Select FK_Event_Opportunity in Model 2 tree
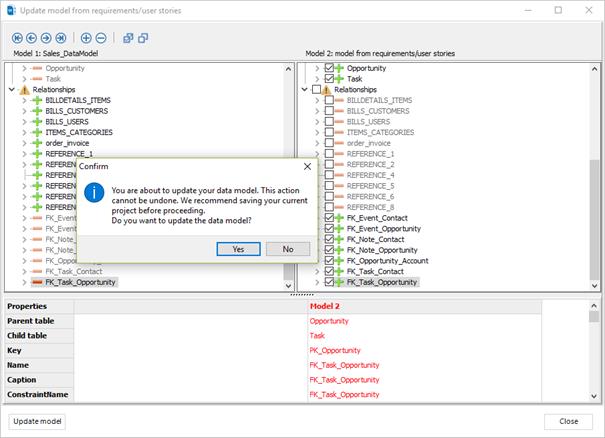This screenshot has width=605, height=438. tap(384, 228)
